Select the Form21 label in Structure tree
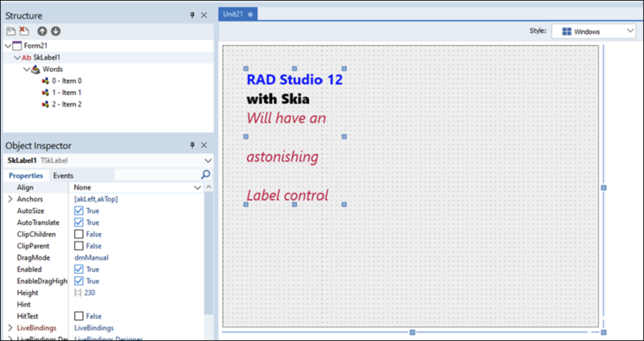The width and height of the screenshot is (644, 341). pos(35,46)
